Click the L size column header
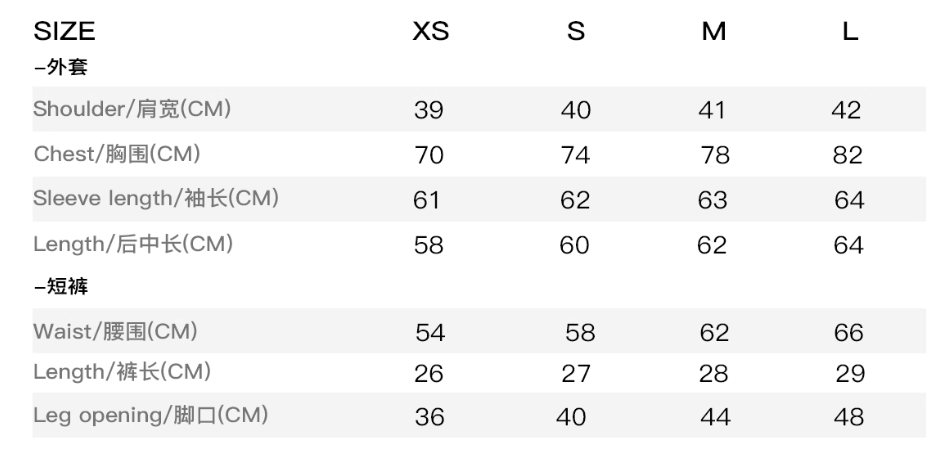 pyautogui.click(x=849, y=32)
